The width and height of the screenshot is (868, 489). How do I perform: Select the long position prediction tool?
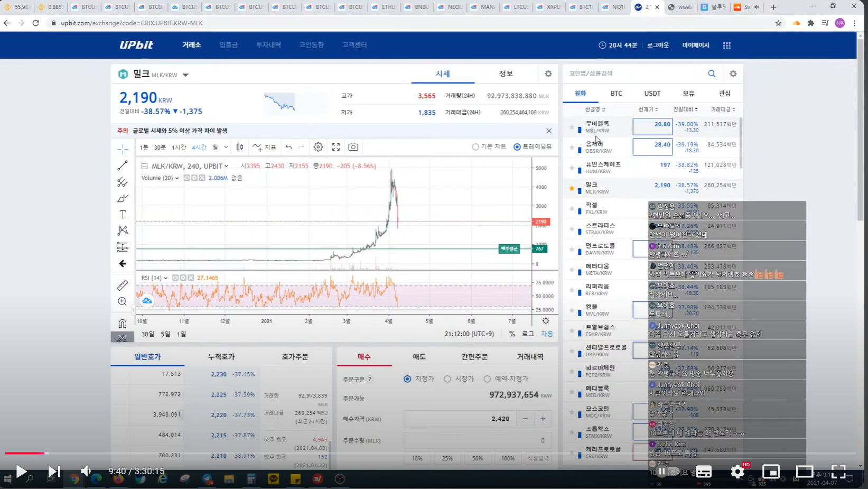(x=122, y=247)
